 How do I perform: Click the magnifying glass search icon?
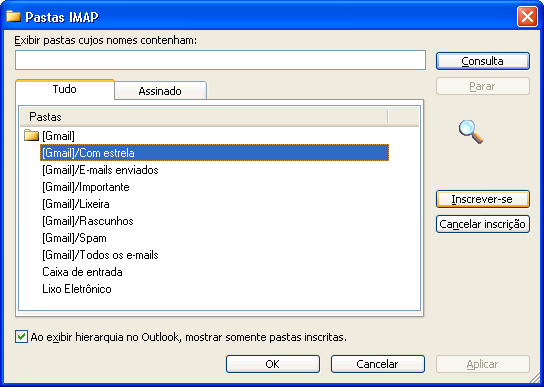tap(471, 132)
